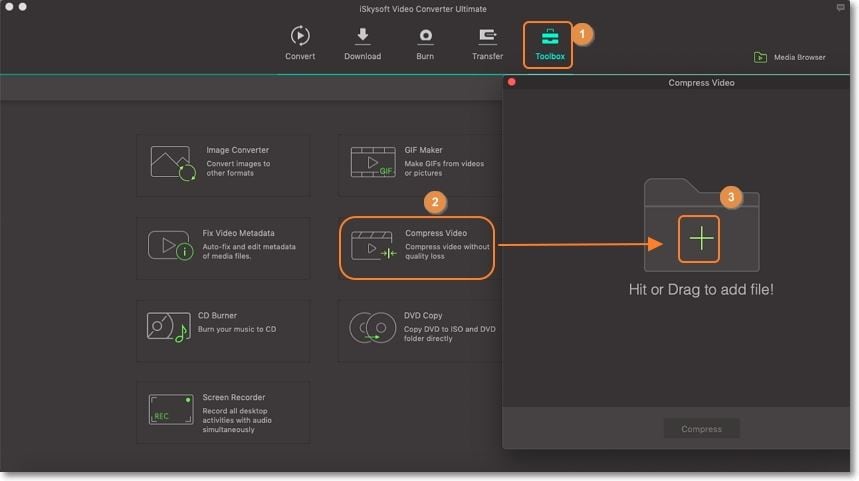The height and width of the screenshot is (481, 859).
Task: Click the Compress Video clapboard icon
Action: tap(374, 246)
